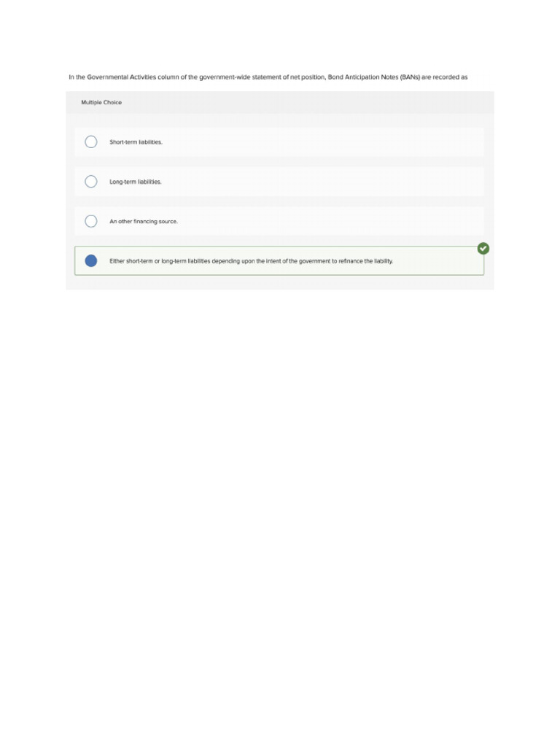Select the Short-term liabilities radio button
This screenshot has width=560, height=747.
91,142
